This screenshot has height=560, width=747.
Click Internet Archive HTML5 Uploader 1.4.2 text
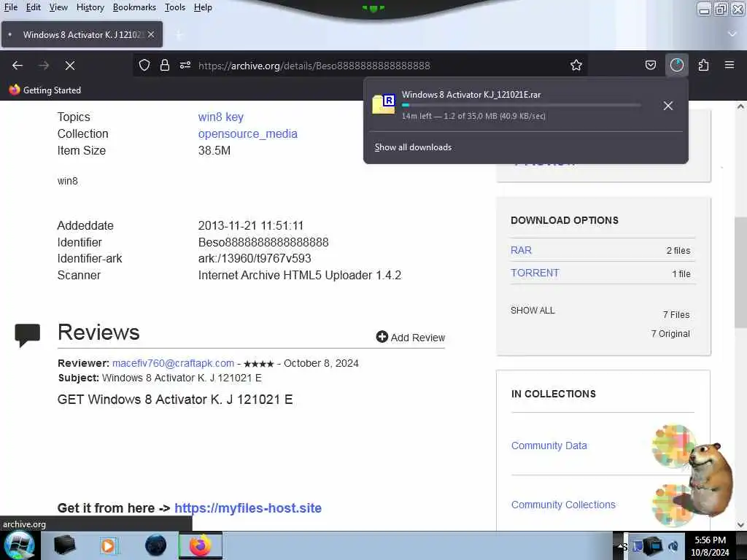300,275
